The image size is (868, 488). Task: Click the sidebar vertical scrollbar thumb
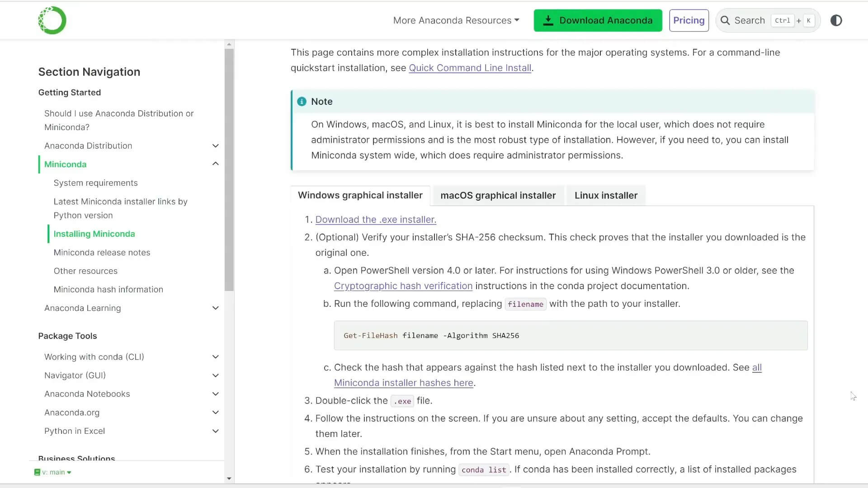229,169
